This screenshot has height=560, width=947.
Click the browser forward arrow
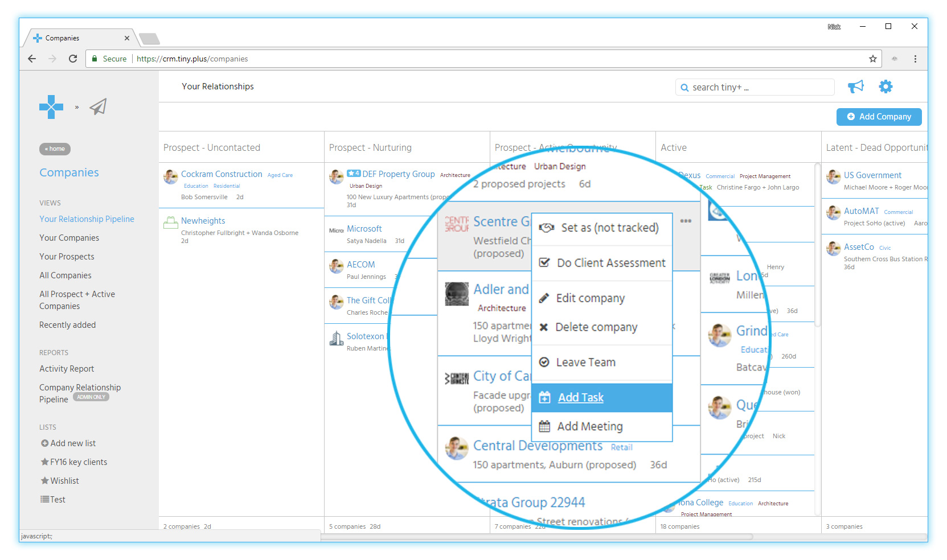click(x=52, y=59)
